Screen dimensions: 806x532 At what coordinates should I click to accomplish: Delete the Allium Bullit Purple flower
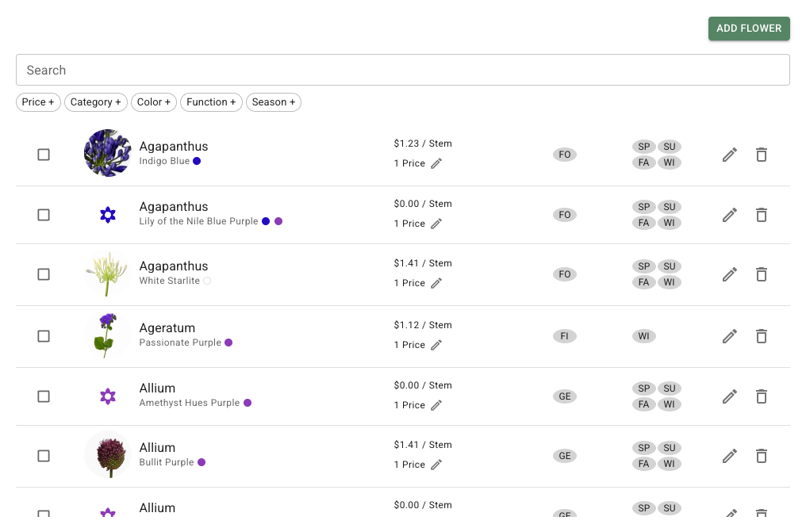coord(762,456)
